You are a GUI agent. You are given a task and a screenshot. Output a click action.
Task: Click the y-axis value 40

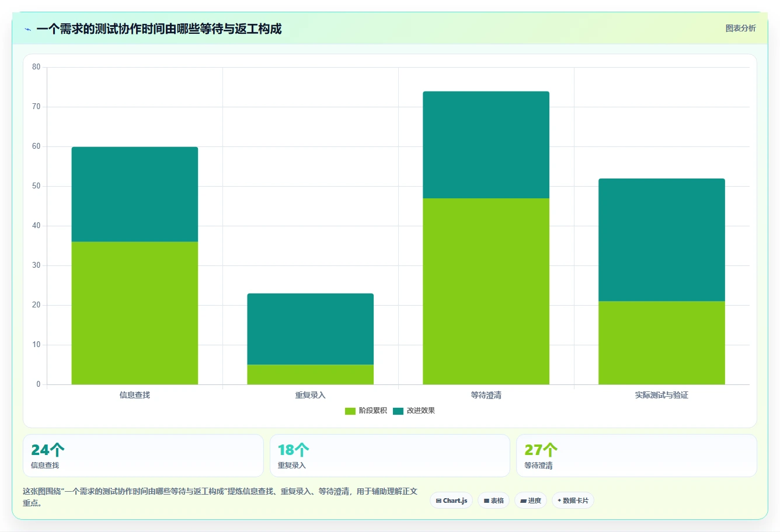tap(36, 226)
